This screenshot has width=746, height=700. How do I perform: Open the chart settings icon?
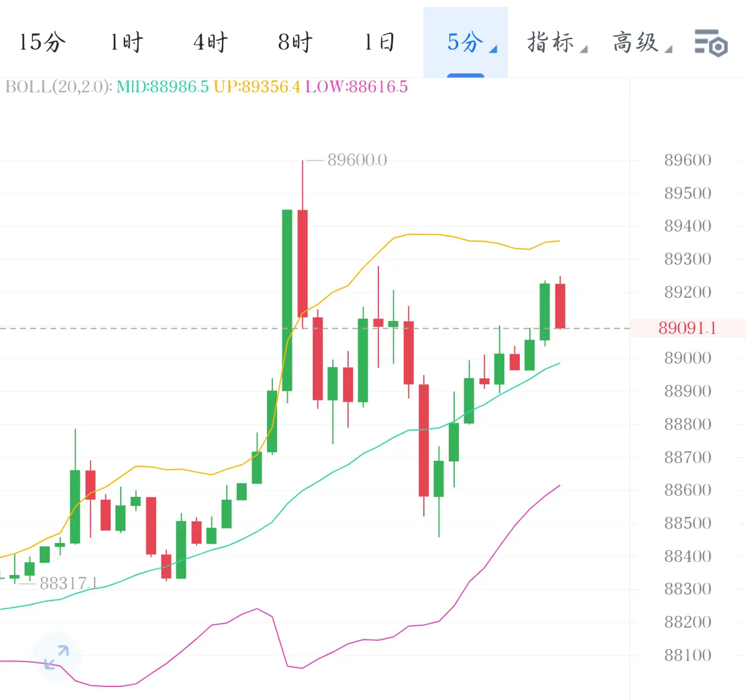710,43
